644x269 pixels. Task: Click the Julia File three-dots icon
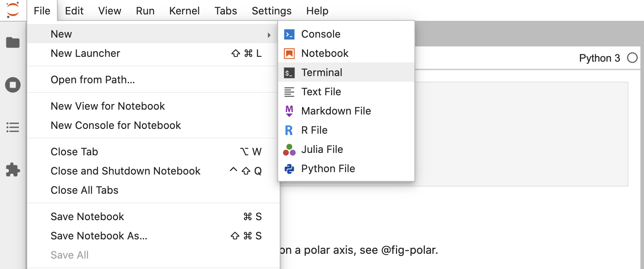pos(289,150)
